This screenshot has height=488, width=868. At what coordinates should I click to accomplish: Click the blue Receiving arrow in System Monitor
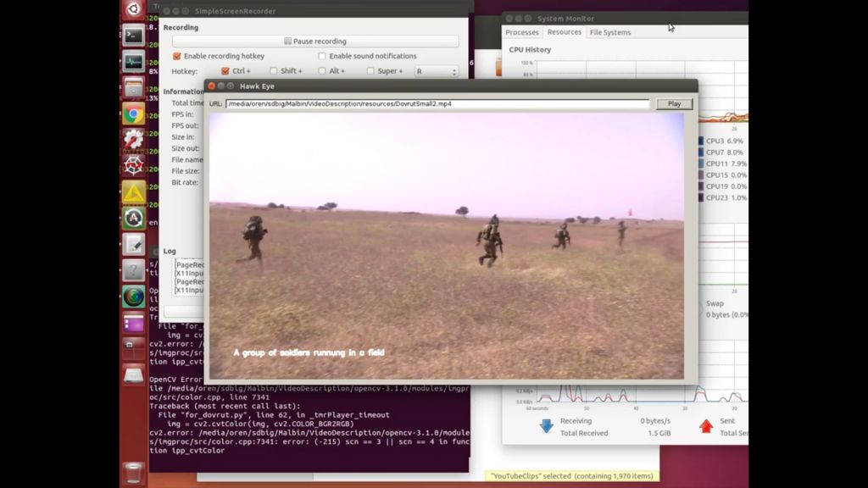pyautogui.click(x=547, y=425)
